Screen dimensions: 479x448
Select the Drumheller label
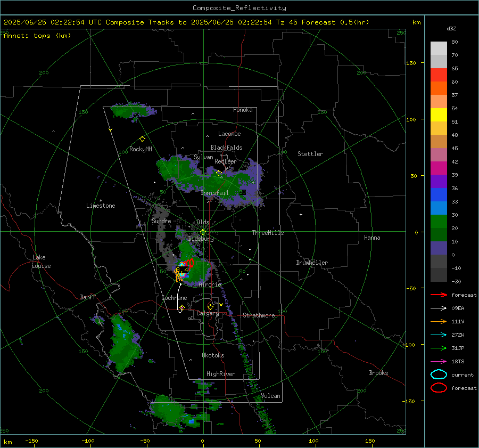312,263
